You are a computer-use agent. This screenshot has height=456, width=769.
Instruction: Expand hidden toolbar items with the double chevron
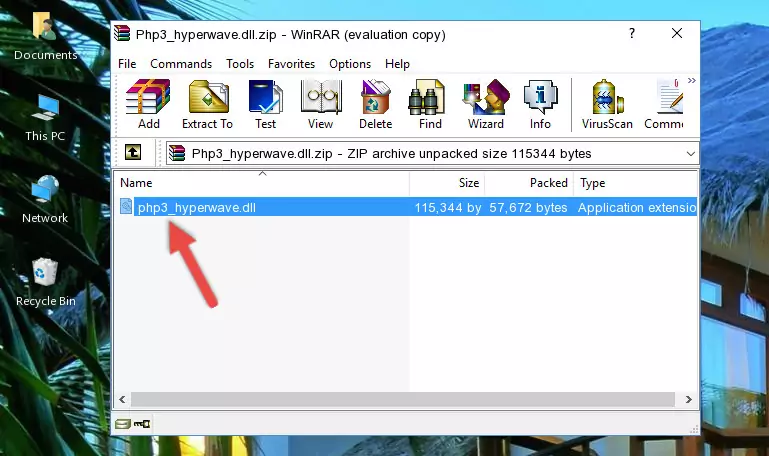coord(692,80)
